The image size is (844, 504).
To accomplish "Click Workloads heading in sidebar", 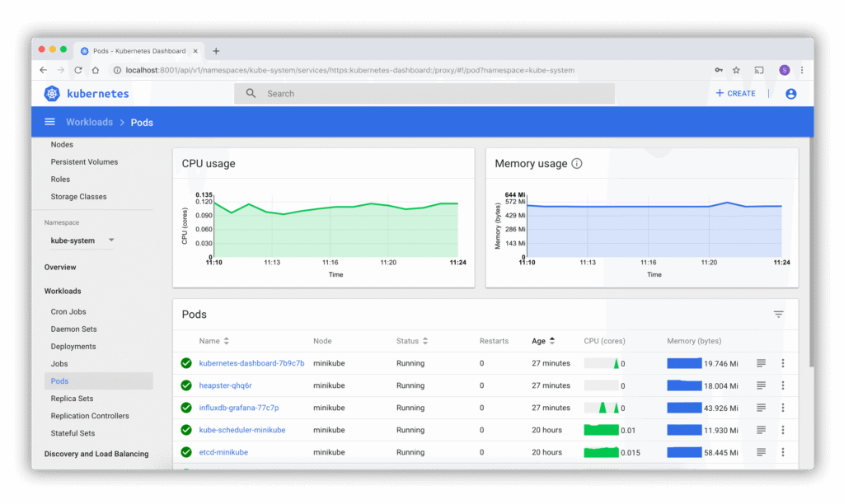I will point(63,291).
